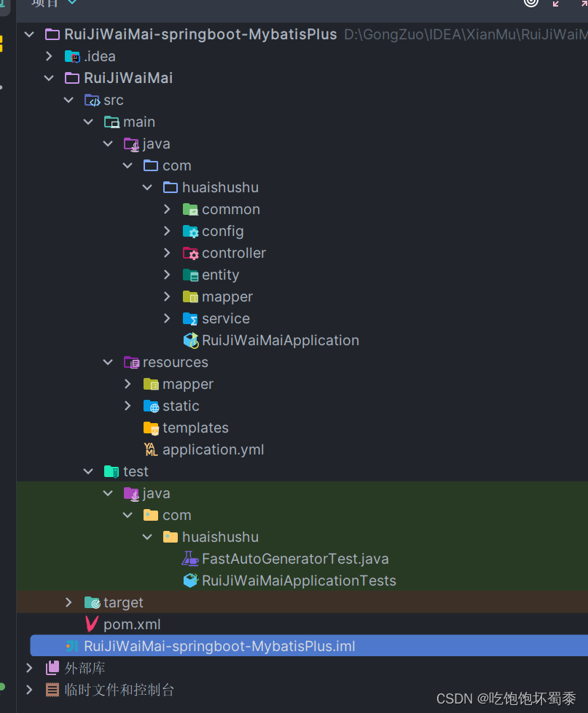Select RuiJiWaiMaiApplicationTests
The width and height of the screenshot is (588, 713).
click(x=299, y=580)
